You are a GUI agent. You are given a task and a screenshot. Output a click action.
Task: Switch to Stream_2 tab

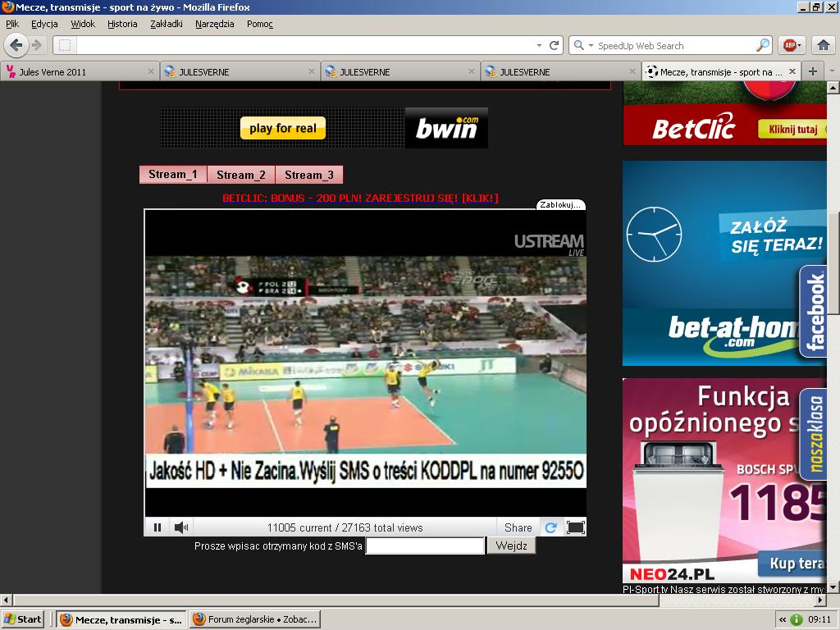tap(240, 175)
